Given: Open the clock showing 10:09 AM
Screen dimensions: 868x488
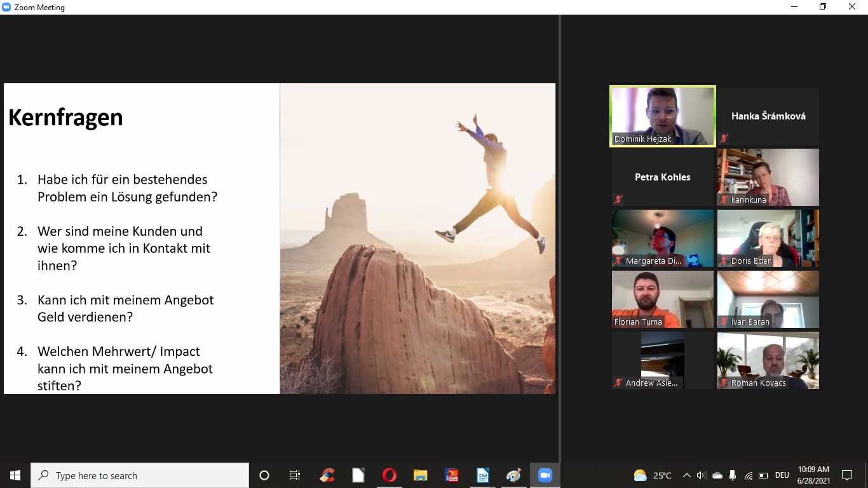Looking at the screenshot, I should pyautogui.click(x=814, y=475).
